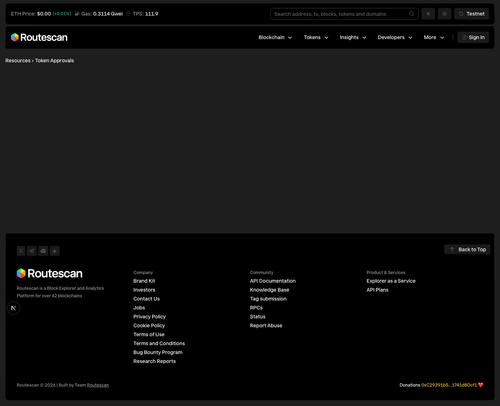Click the red heart donation icon
The image size is (500, 406).
pos(481,385)
